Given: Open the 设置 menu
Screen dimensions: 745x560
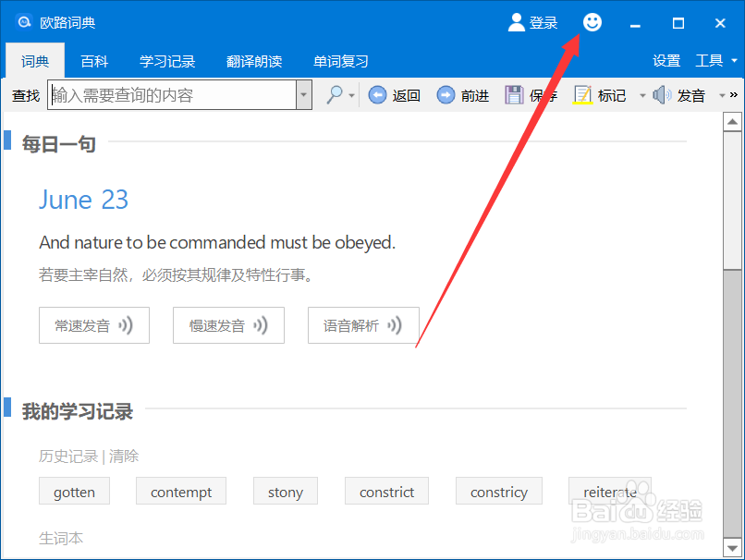Looking at the screenshot, I should 666,61.
